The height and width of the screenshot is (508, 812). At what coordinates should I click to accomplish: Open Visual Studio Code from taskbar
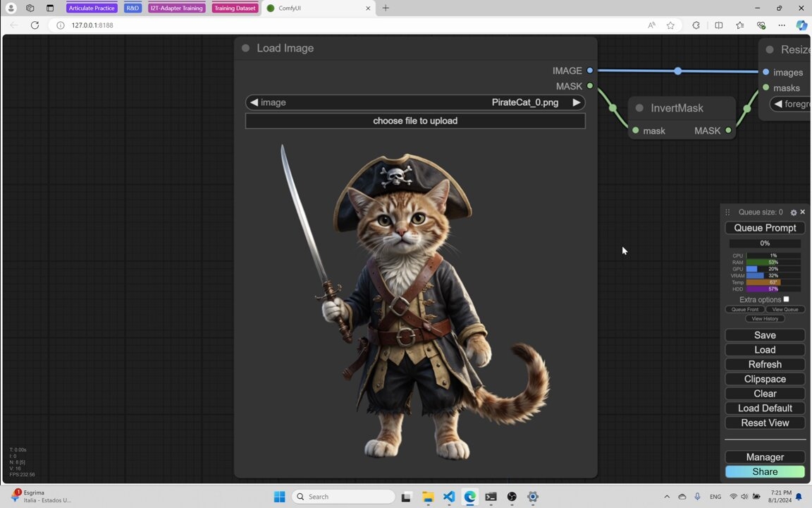(449, 497)
